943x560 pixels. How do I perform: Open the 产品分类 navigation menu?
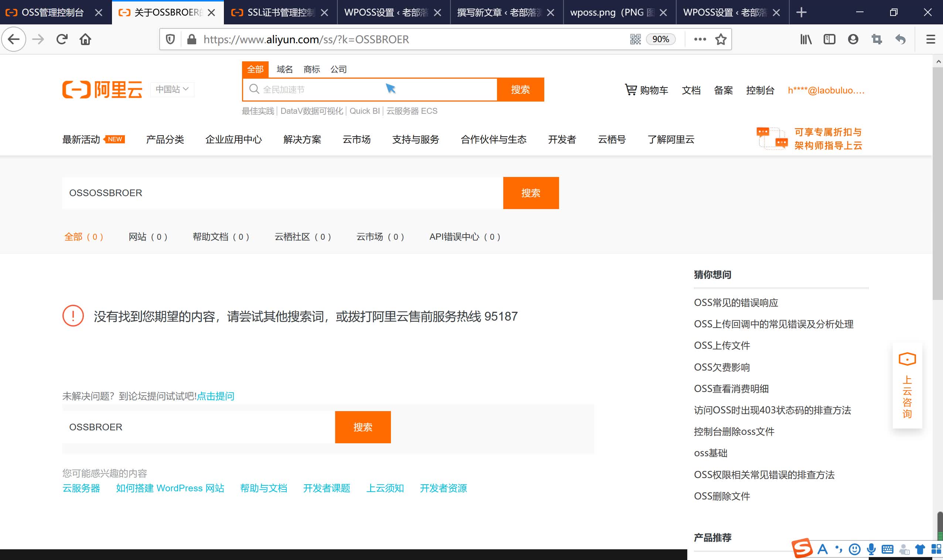click(x=164, y=139)
